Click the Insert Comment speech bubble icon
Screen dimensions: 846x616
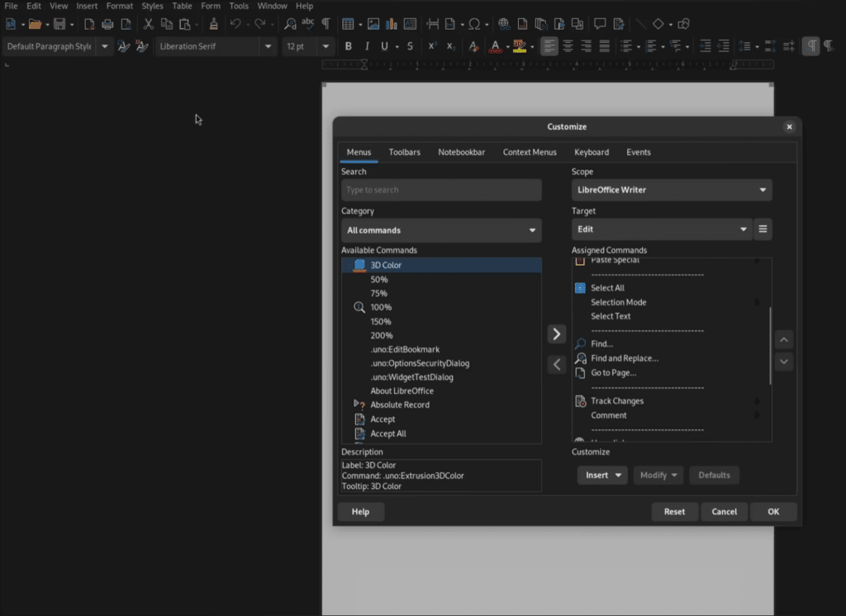600,24
